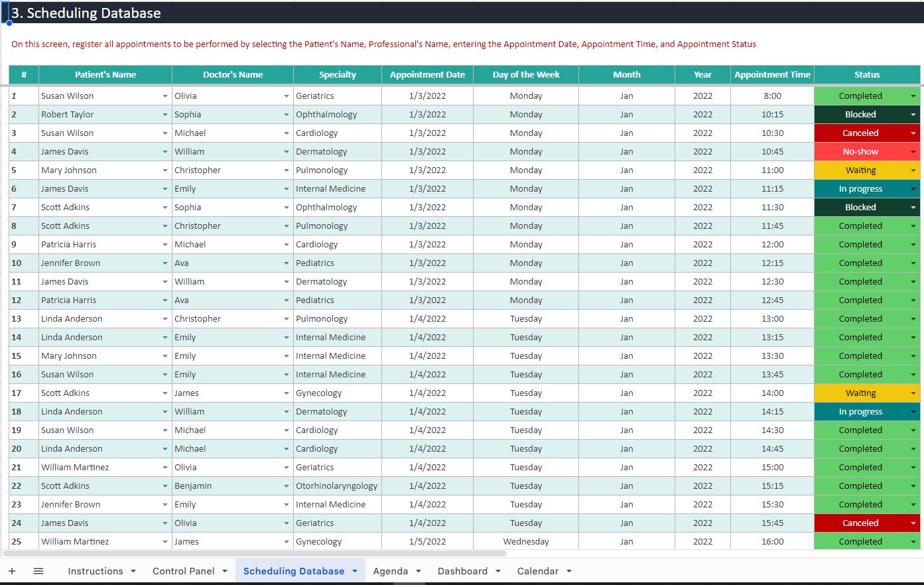924x585 pixels.
Task: Open the Dashboard tab options arrow
Action: click(x=498, y=571)
